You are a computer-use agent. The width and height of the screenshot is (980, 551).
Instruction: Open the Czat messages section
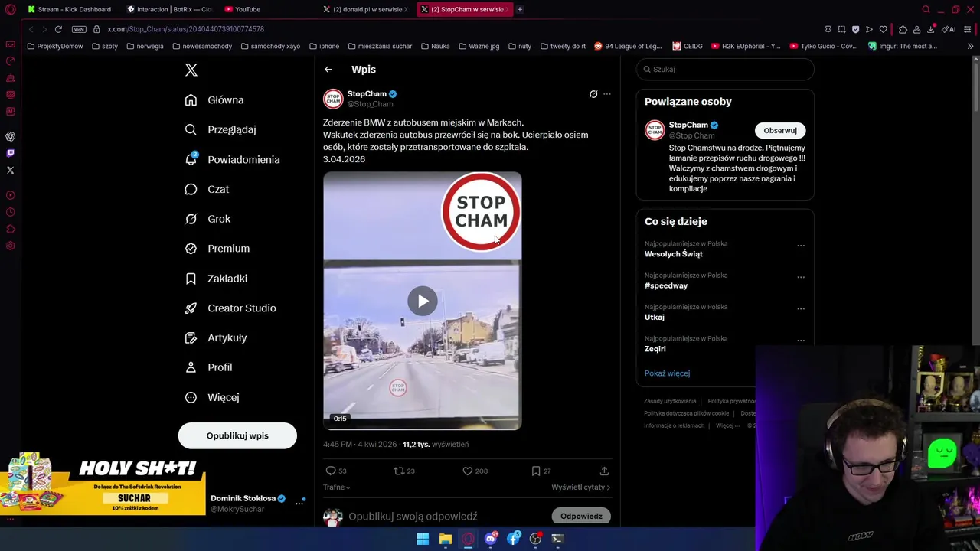(x=207, y=189)
